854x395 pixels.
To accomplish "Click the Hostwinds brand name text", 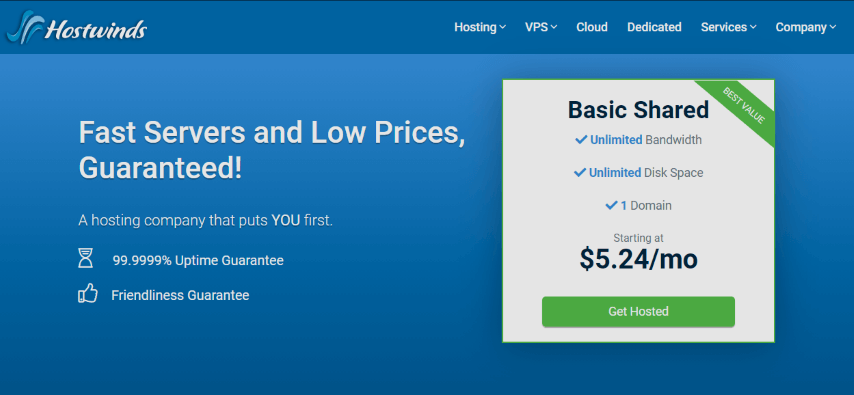I will point(96,29).
